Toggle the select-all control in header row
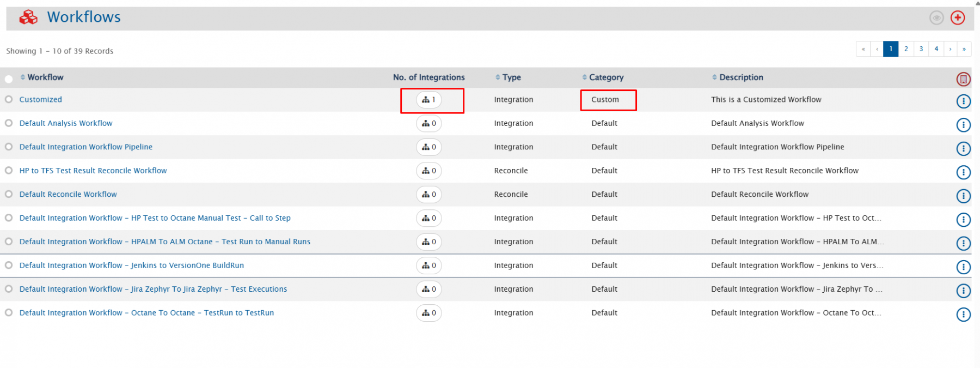 pyautogui.click(x=9, y=79)
